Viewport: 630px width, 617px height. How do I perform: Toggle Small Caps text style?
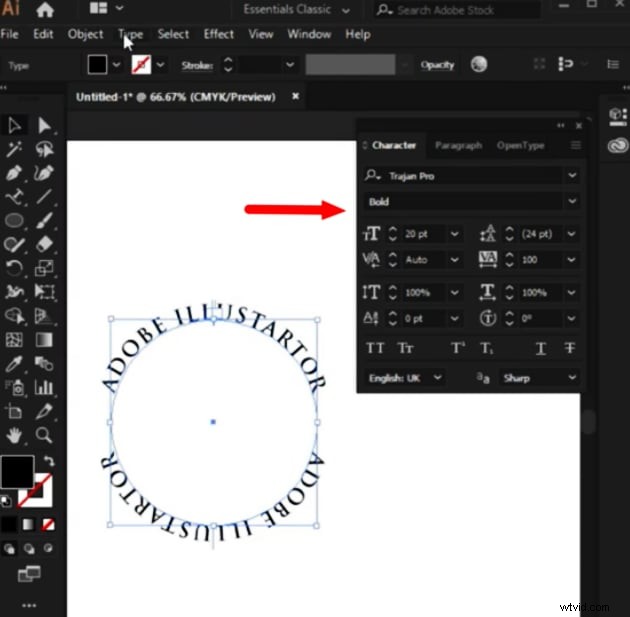click(405, 348)
